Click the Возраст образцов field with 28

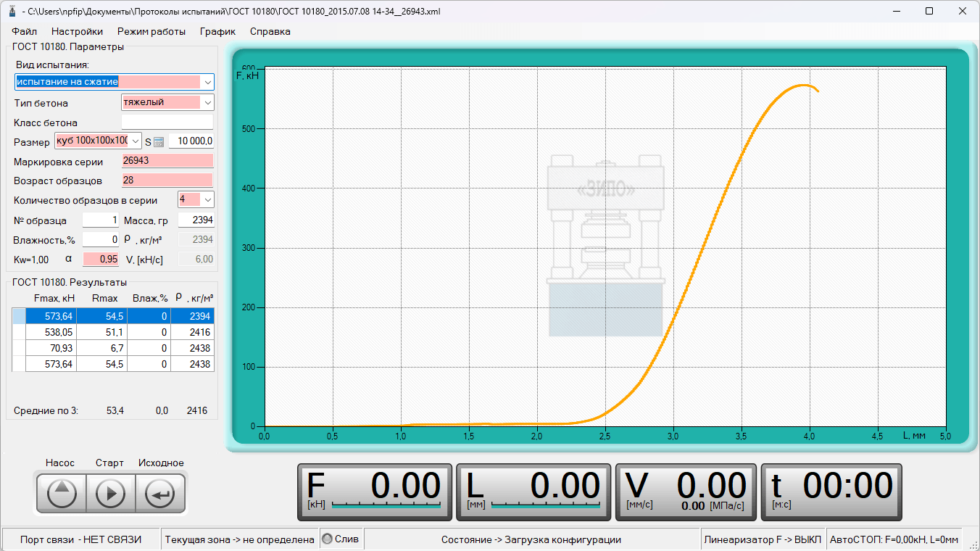[167, 180]
